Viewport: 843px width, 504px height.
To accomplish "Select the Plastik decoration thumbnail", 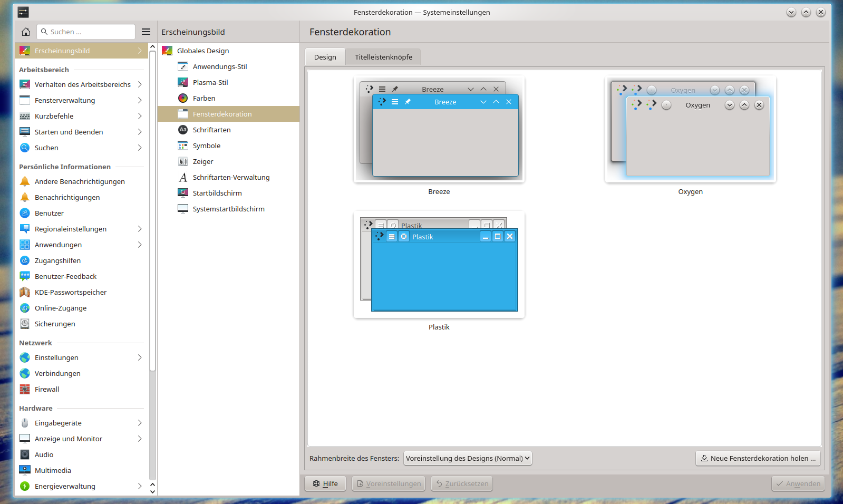I will click(x=439, y=265).
